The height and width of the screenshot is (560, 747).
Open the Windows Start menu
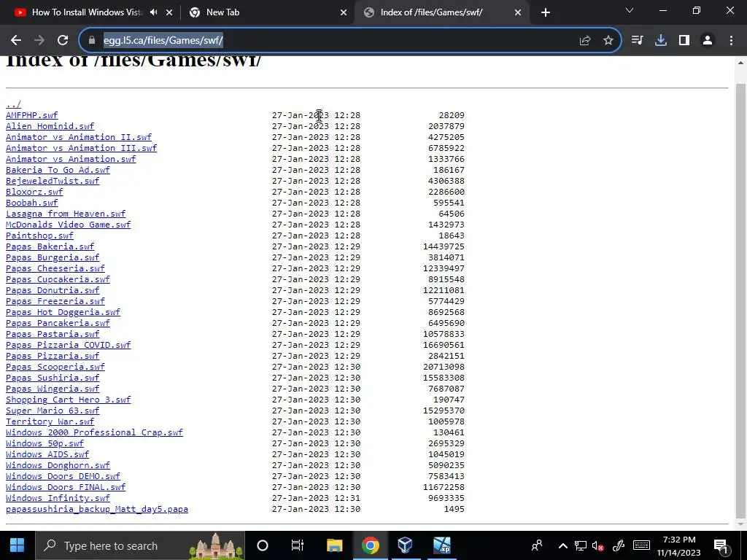click(x=18, y=545)
